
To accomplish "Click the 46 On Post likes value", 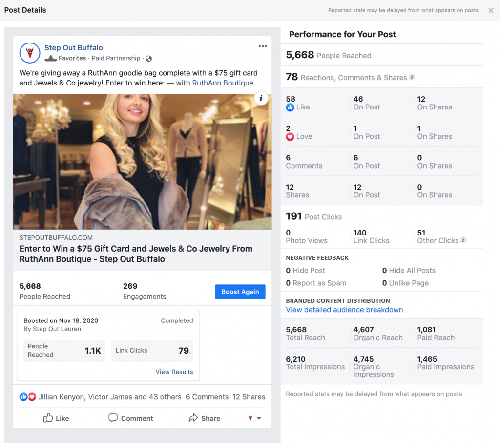I will coord(366,103).
